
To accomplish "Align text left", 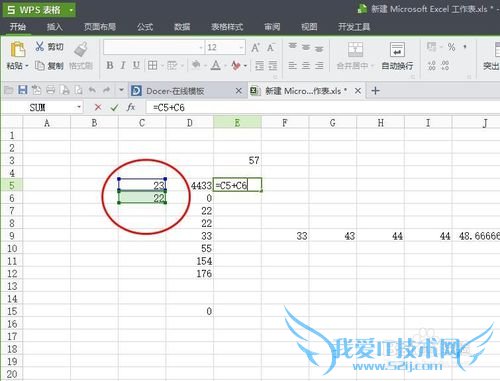I will pos(292,65).
